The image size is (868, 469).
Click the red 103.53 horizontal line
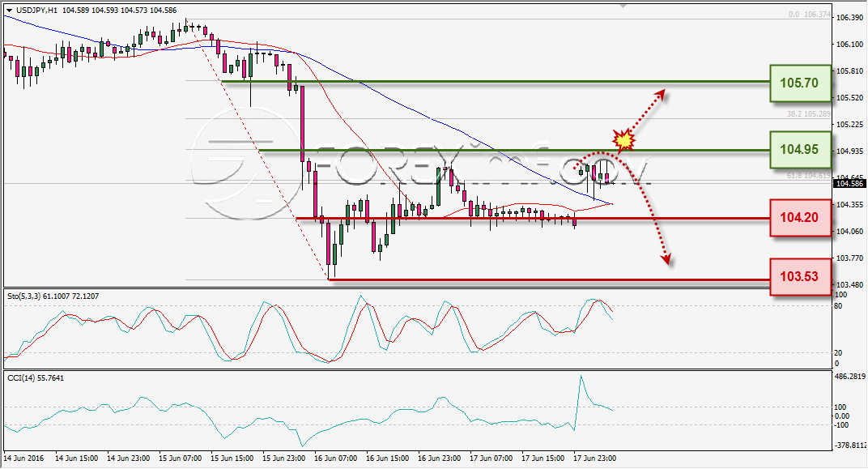(x=549, y=279)
